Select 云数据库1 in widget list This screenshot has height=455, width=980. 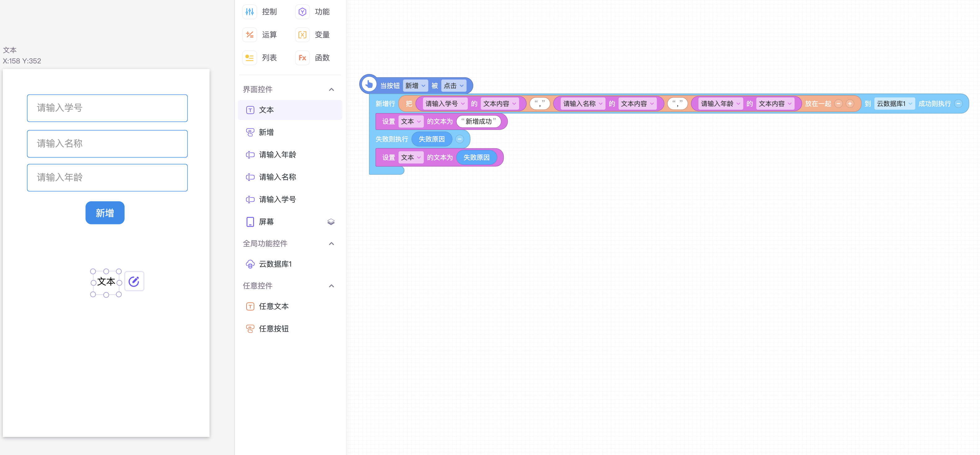(x=275, y=264)
